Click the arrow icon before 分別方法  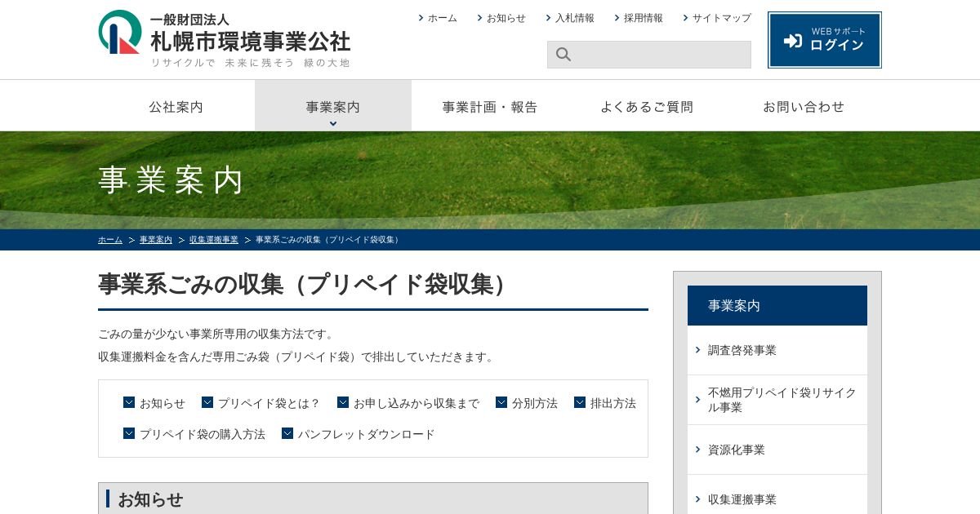[501, 402]
